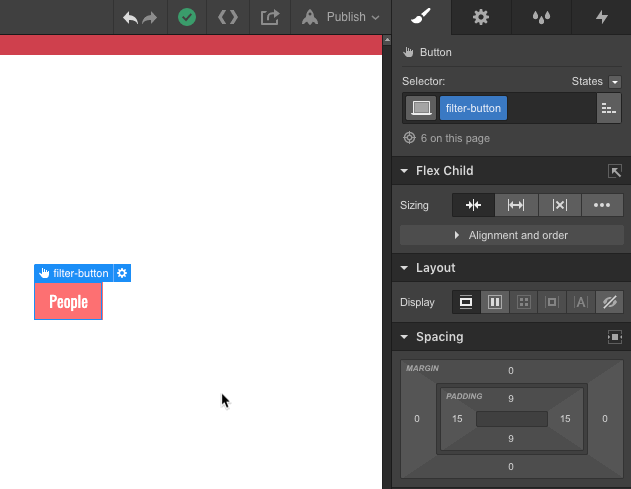The width and height of the screenshot is (631, 489).
Task: Expand Alignment and order
Action: [511, 235]
